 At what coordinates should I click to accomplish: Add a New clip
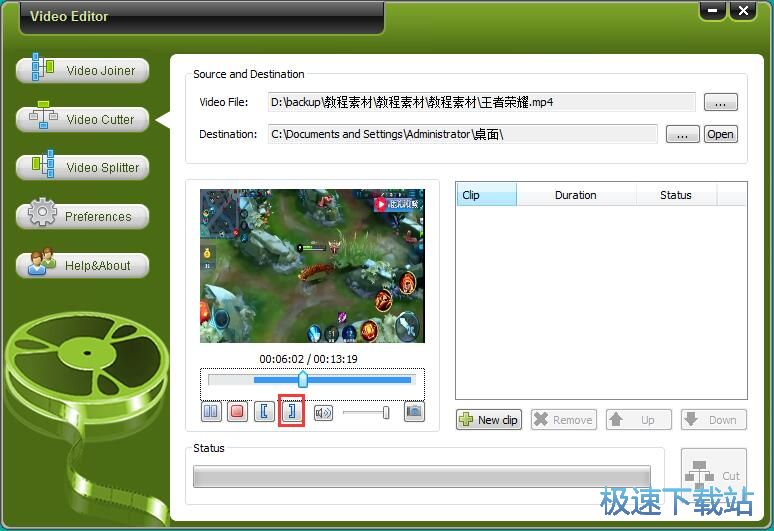tap(489, 419)
